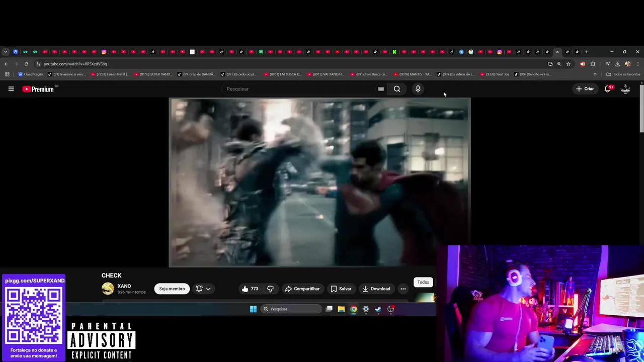Click the Superman video player frame

(320, 182)
